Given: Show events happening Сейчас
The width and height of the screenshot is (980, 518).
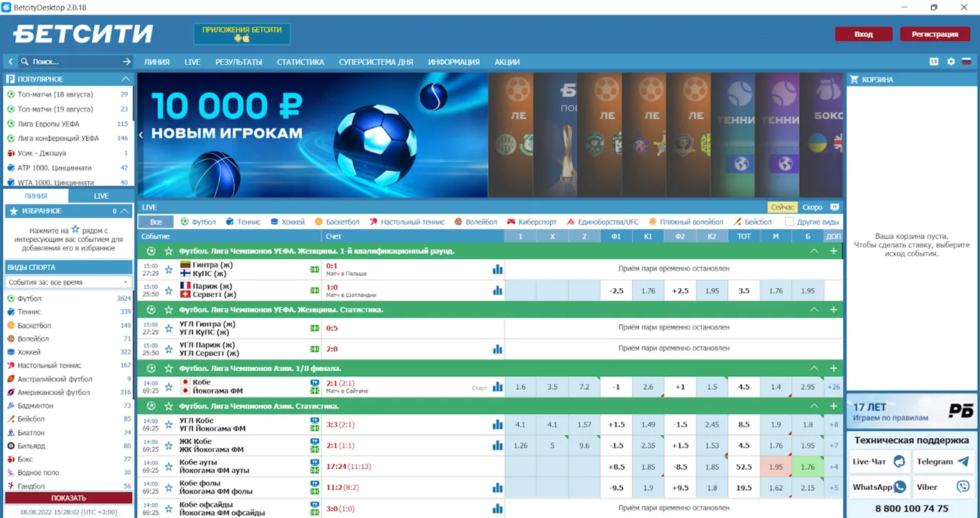Looking at the screenshot, I should [x=782, y=207].
